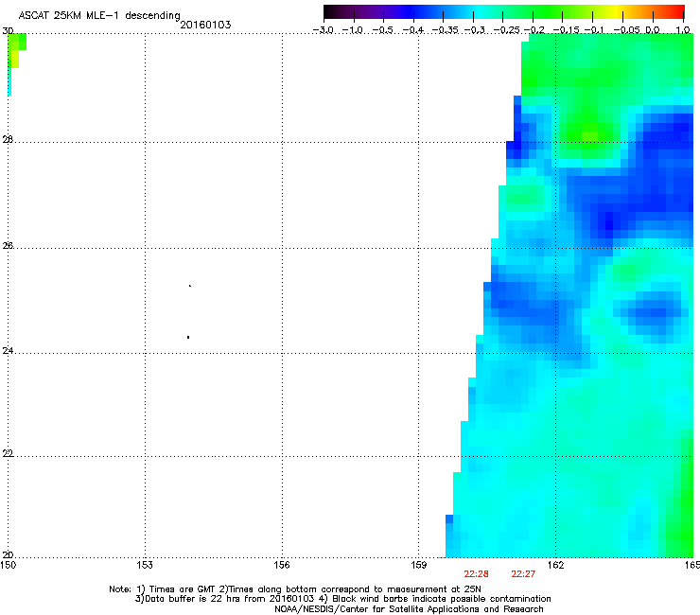Select the '-0.2' color bar label
The image size is (700, 615).
pos(534,30)
